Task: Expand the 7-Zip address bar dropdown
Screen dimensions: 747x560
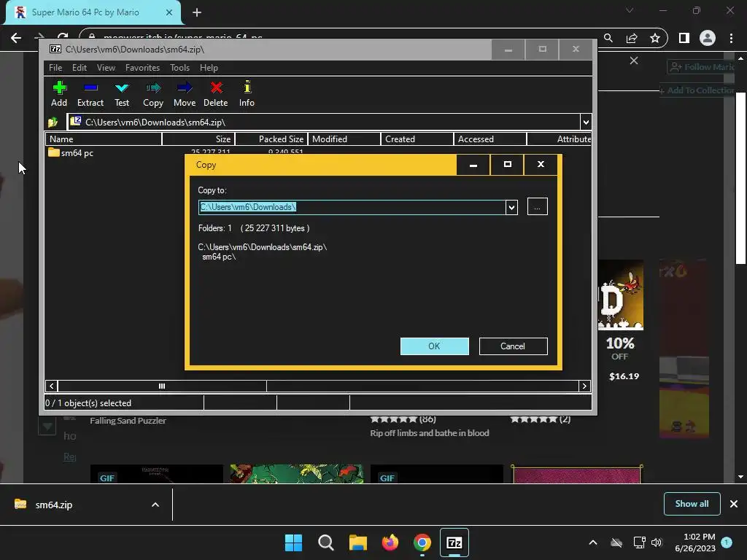Action: tap(586, 122)
